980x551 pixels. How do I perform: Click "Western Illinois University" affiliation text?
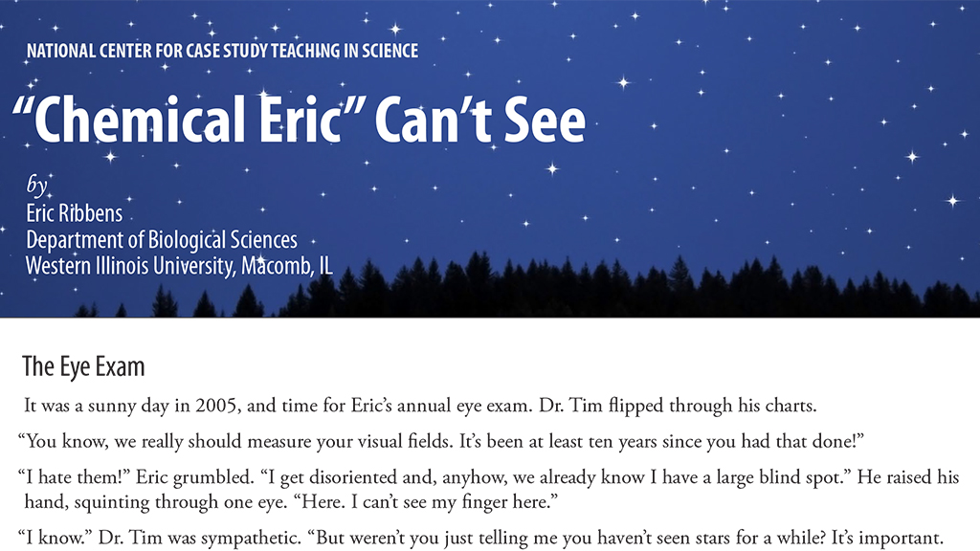127,266
